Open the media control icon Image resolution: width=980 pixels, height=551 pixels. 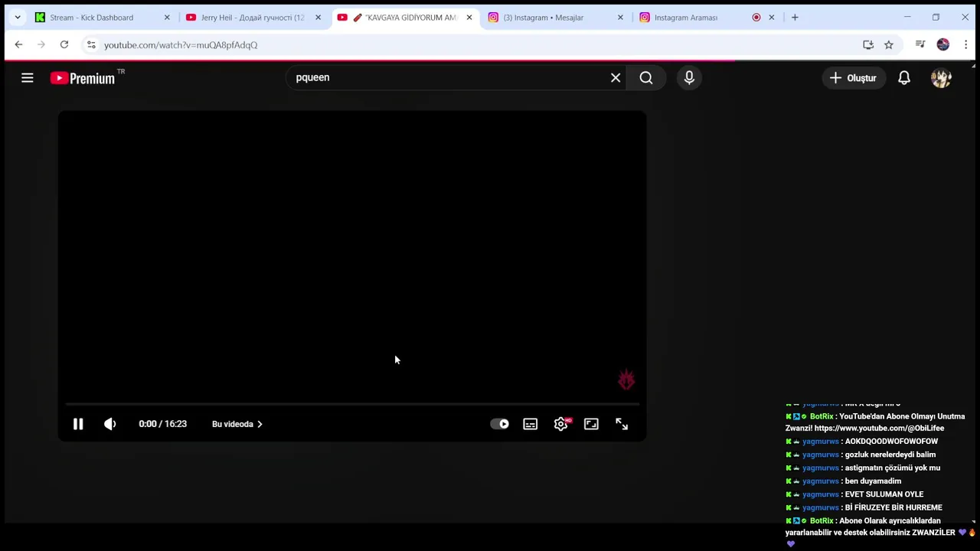point(920,45)
